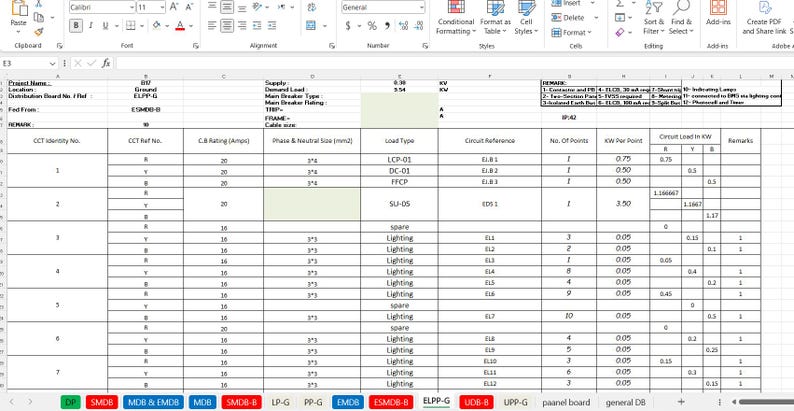The image size is (794, 411).
Task: Switch to the general DB sheet tab
Action: pyautogui.click(x=625, y=402)
